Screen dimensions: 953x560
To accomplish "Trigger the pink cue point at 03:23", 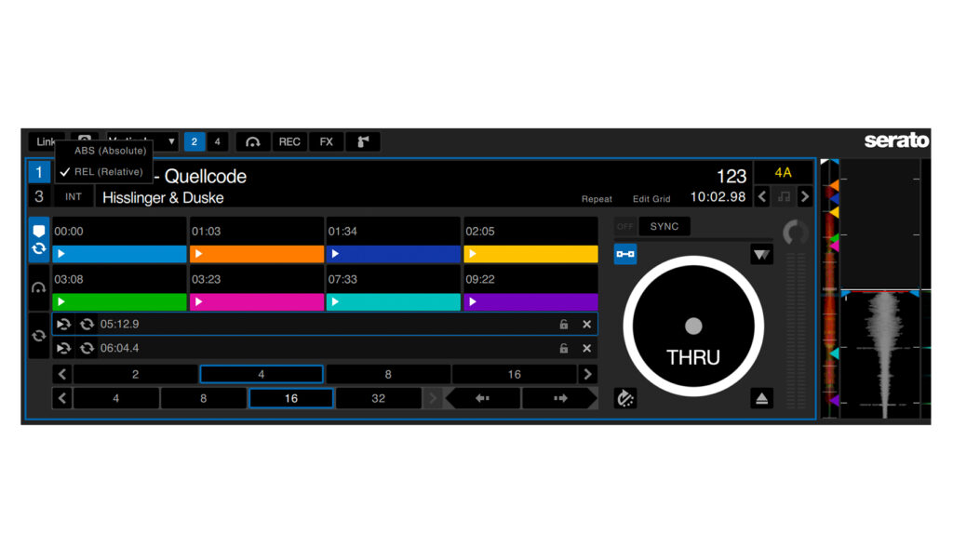I will [257, 302].
